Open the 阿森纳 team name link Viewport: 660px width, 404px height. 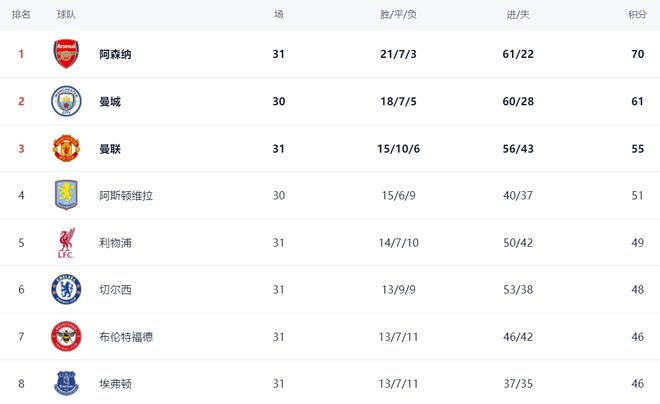(115, 54)
